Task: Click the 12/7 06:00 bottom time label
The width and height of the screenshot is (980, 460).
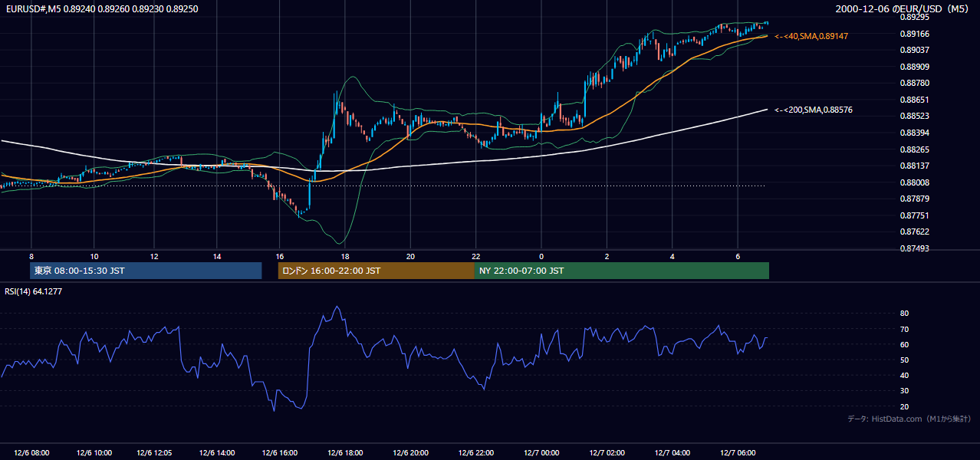Action: point(738,453)
